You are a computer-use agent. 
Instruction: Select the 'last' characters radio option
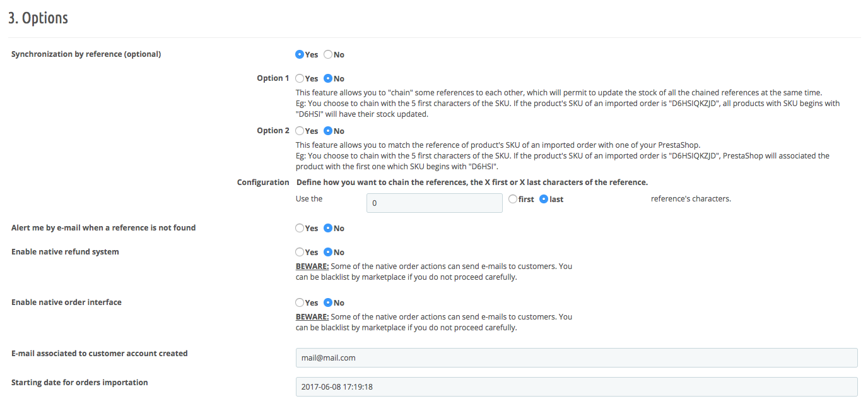click(x=544, y=199)
